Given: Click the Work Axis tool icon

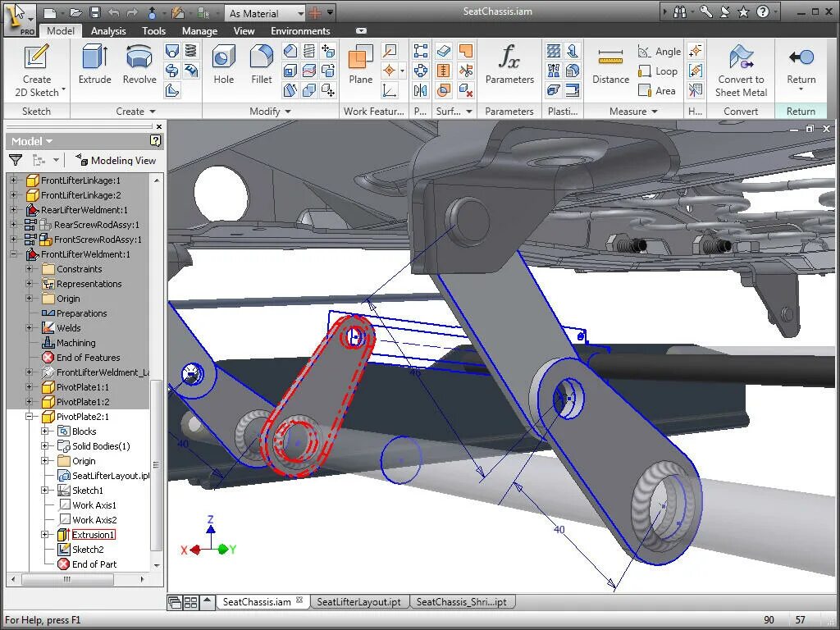Looking at the screenshot, I should [x=390, y=51].
